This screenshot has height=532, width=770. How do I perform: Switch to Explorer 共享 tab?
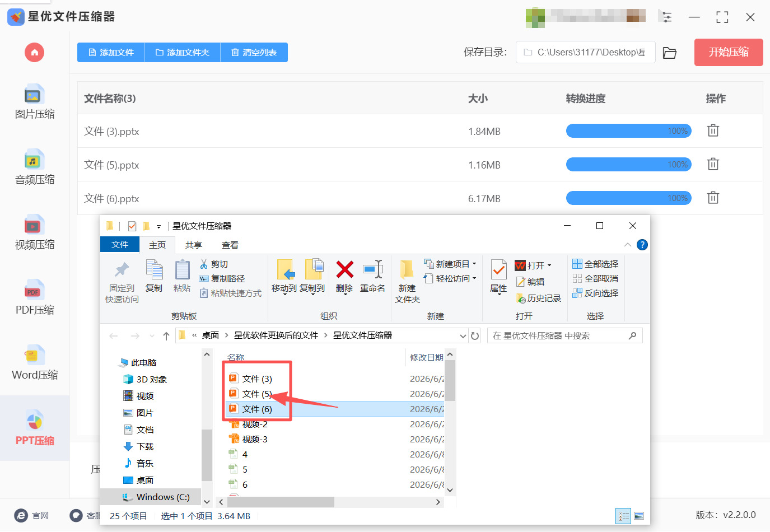tap(194, 245)
